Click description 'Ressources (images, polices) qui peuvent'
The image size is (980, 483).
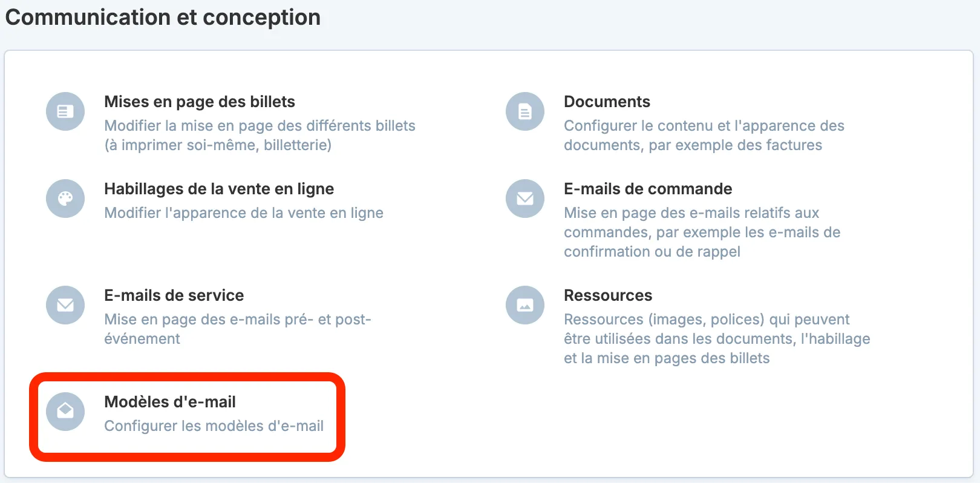[707, 319]
